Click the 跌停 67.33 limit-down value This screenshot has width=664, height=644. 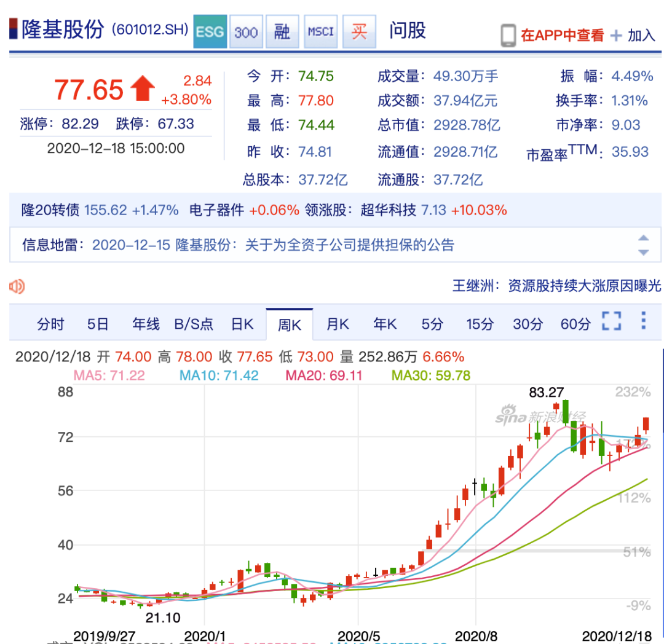point(176,124)
